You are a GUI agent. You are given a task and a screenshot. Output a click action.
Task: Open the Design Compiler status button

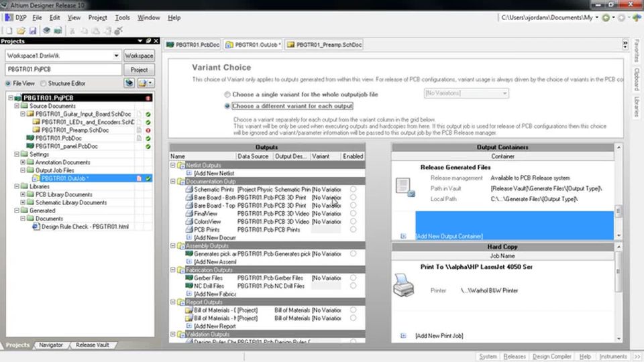tap(551, 357)
